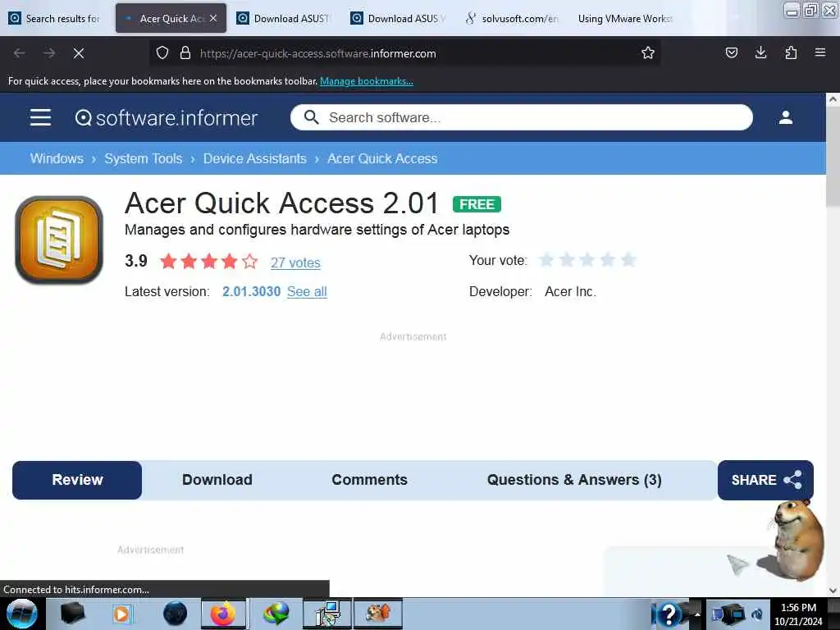Screen dimensions: 840x630
Task: Switch to the Download ASUS V tab
Action: [x=398, y=18]
